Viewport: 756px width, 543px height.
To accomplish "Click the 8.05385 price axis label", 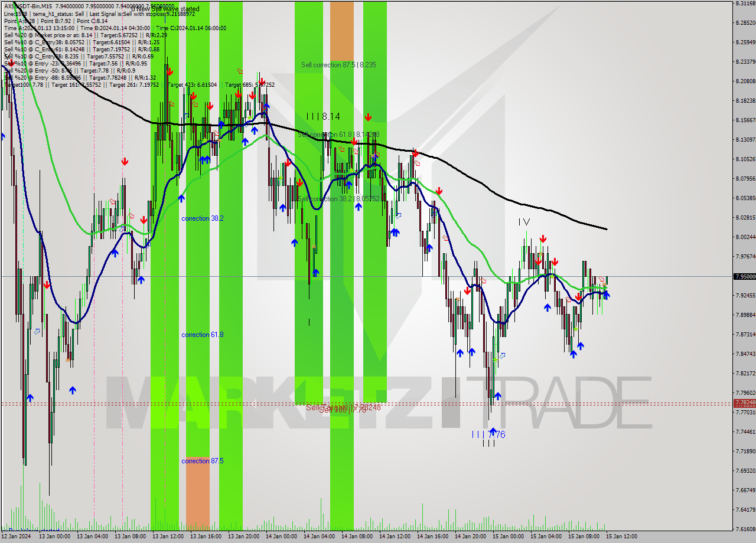I will point(745,198).
